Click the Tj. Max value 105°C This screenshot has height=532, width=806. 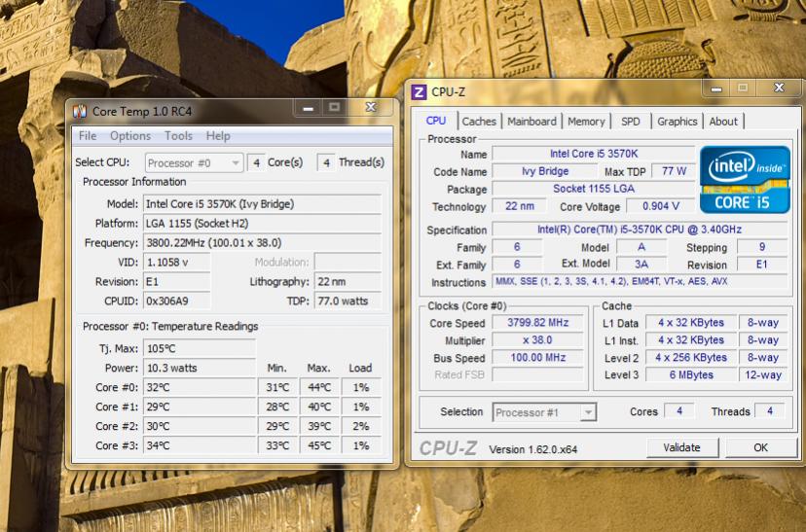pos(200,349)
